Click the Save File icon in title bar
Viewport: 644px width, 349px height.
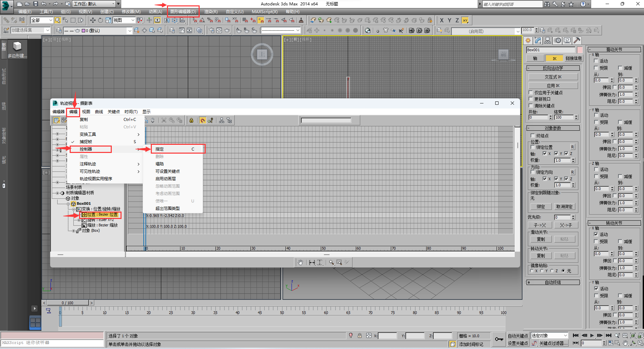35,4
